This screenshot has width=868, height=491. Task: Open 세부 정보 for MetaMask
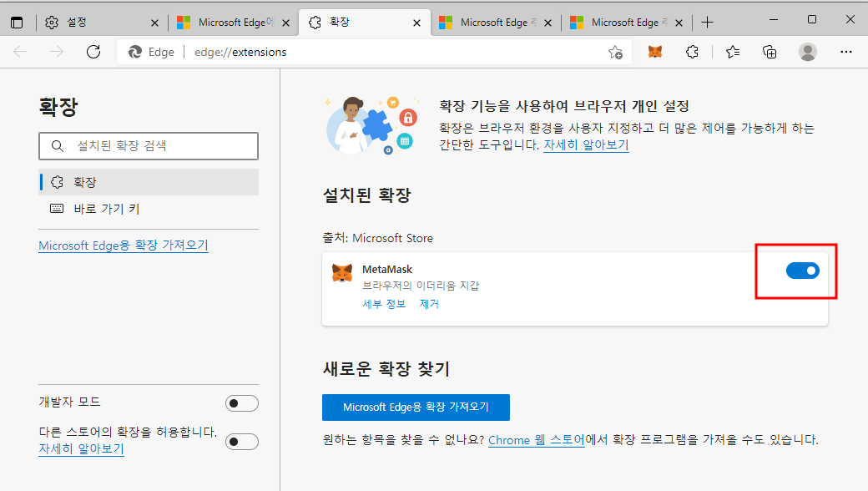click(384, 305)
